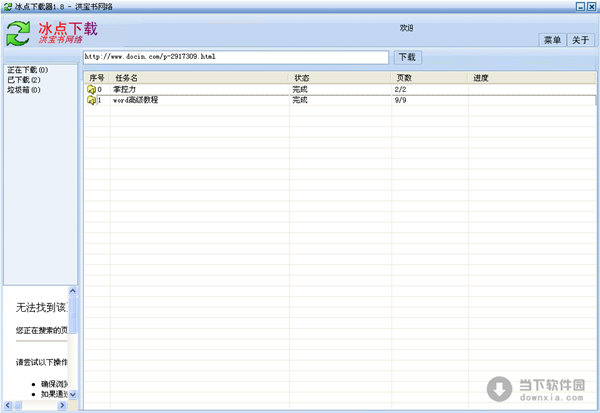600x413 pixels.
Task: Click 完成 status of word高级教程 row
Action: pyautogui.click(x=300, y=100)
